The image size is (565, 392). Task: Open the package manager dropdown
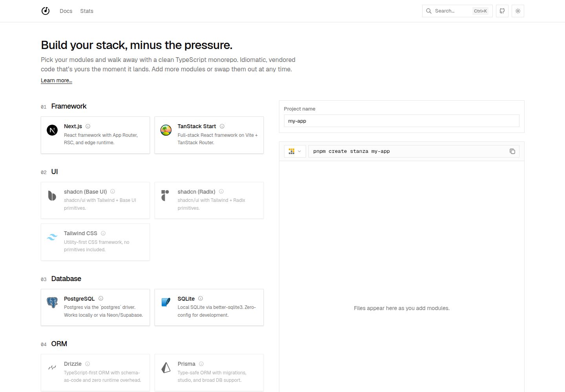[295, 151]
